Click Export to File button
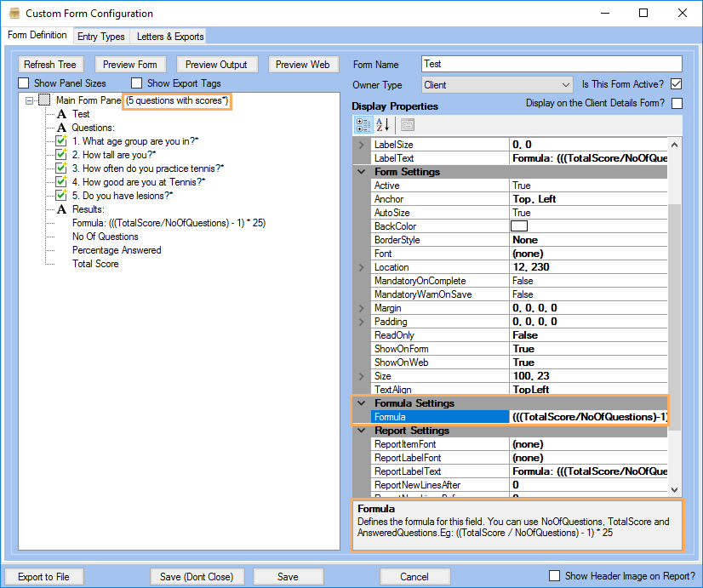 click(44, 576)
